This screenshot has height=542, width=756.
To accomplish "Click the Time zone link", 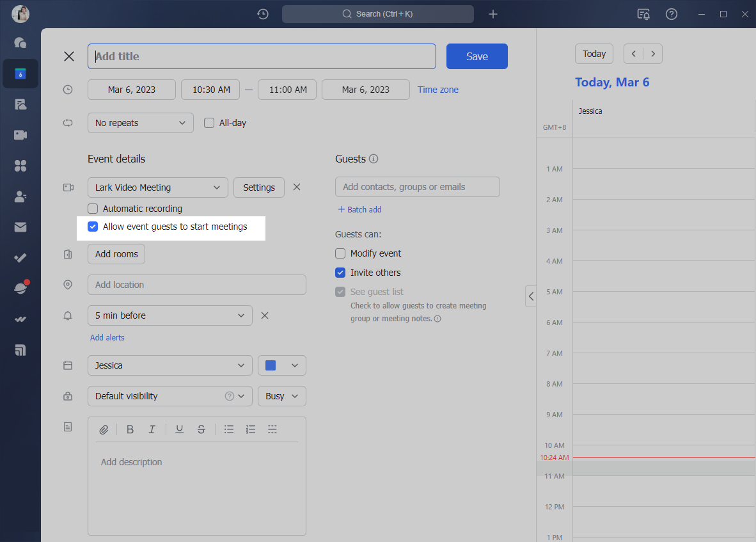I will (x=438, y=90).
